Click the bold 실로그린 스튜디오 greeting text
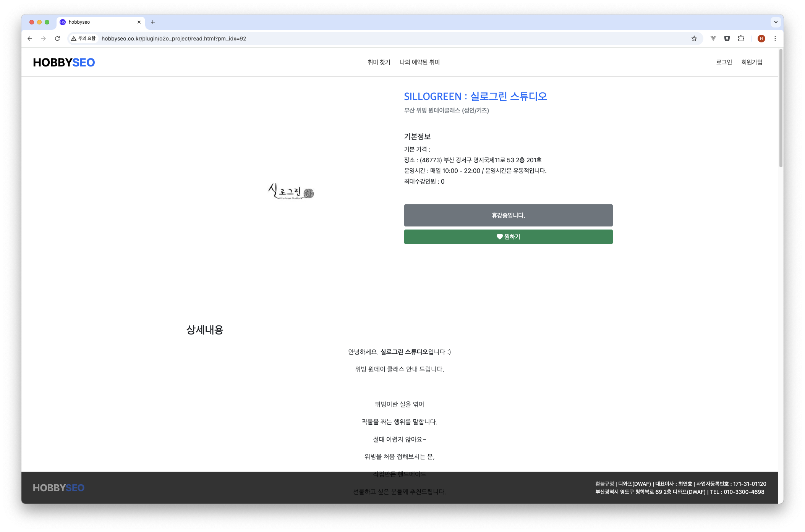805x532 pixels. [x=404, y=352]
